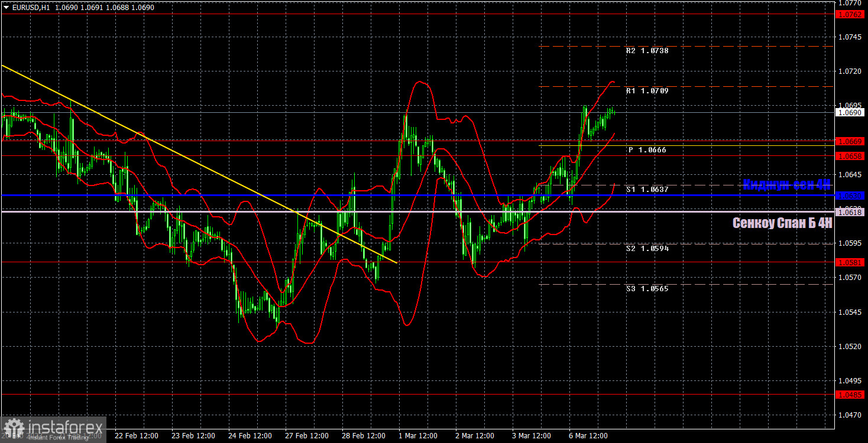Click the 1.0495 price axis label
This screenshot has width=868, height=443.
click(850, 380)
